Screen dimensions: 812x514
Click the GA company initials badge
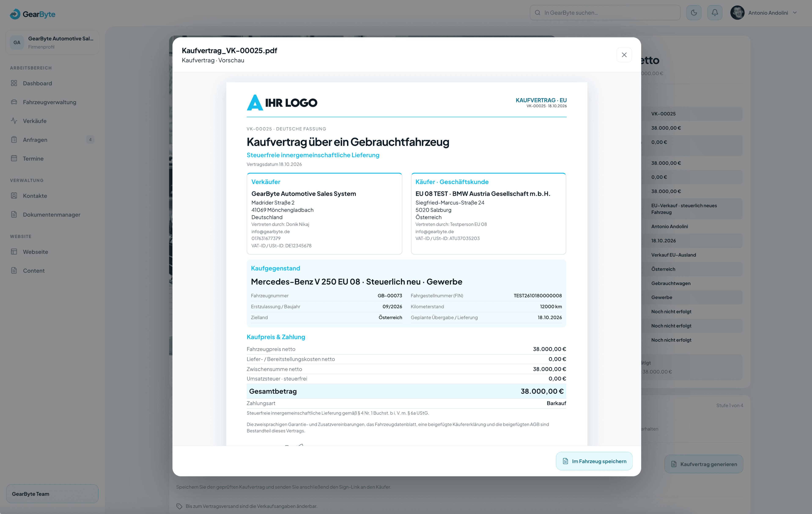pos(17,42)
